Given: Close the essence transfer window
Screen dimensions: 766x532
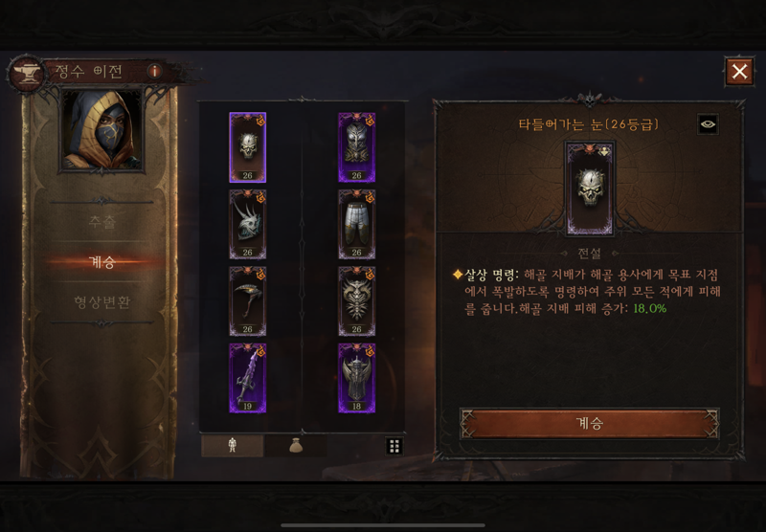Looking at the screenshot, I should point(739,72).
